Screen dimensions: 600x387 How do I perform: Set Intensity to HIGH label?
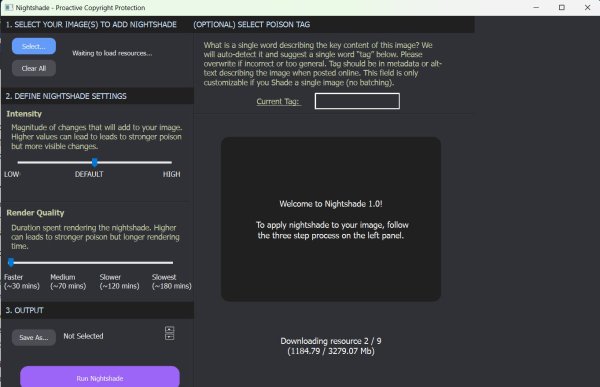click(x=171, y=174)
